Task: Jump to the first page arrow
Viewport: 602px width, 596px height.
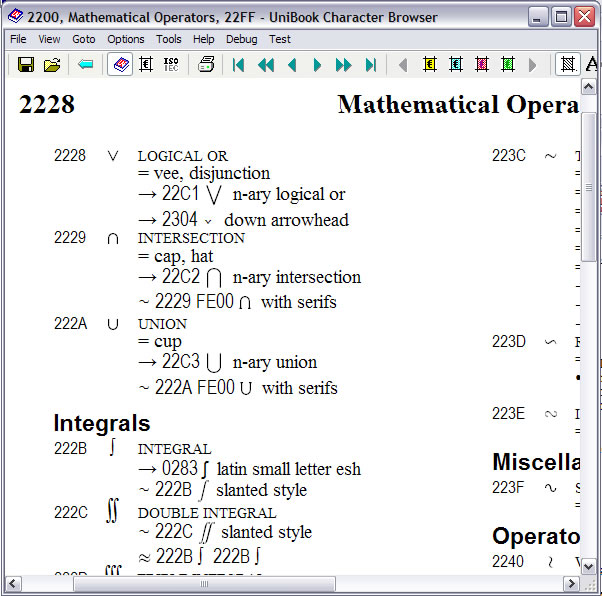Action: click(238, 65)
